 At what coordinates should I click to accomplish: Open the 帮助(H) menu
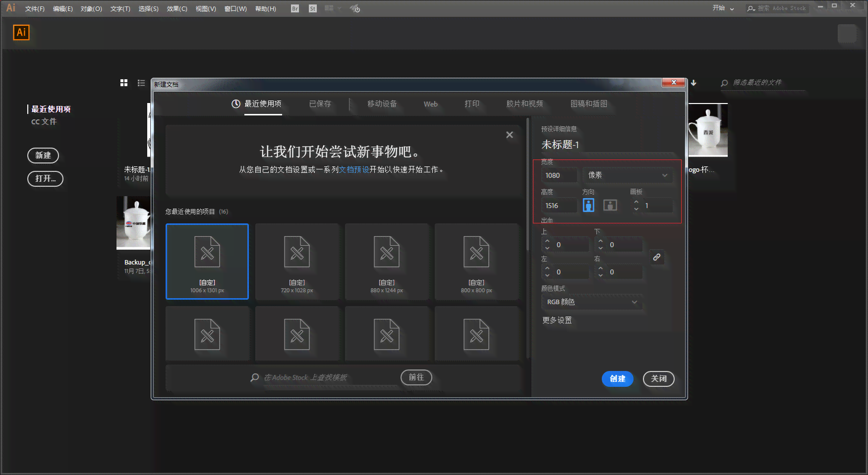coord(266,9)
